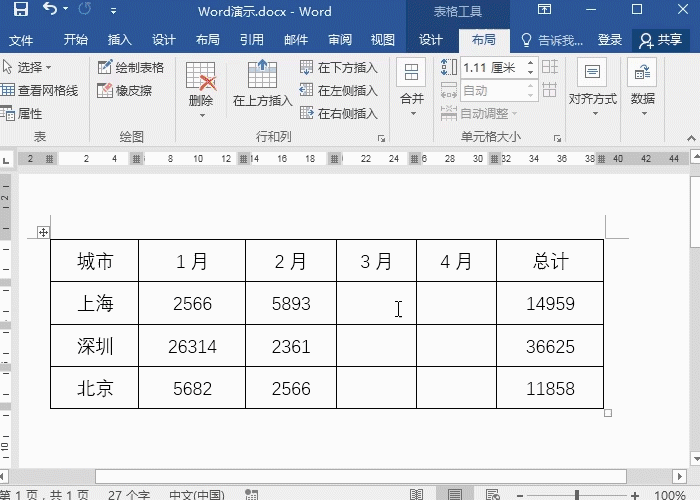
Task: Click the table move handle
Action: pos(43,232)
